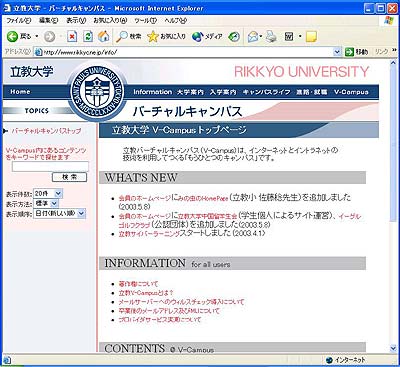The image size is (400, 367).
Task: Click the Forward arrow button
Action: (49, 36)
